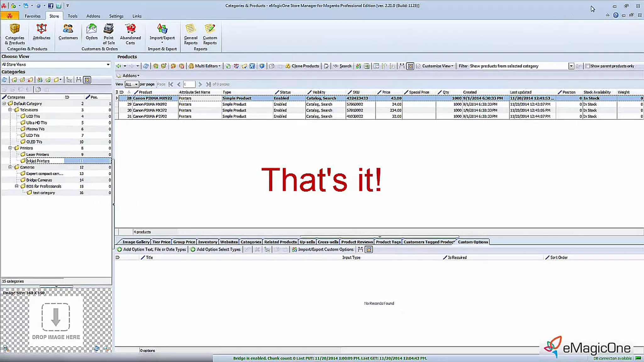Open the Abandoned Carts icon

tap(130, 34)
